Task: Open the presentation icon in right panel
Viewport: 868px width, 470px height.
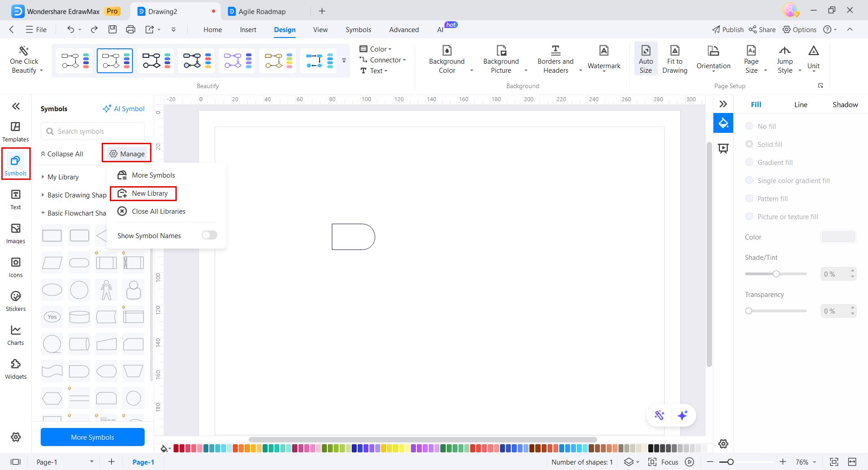Action: click(723, 148)
